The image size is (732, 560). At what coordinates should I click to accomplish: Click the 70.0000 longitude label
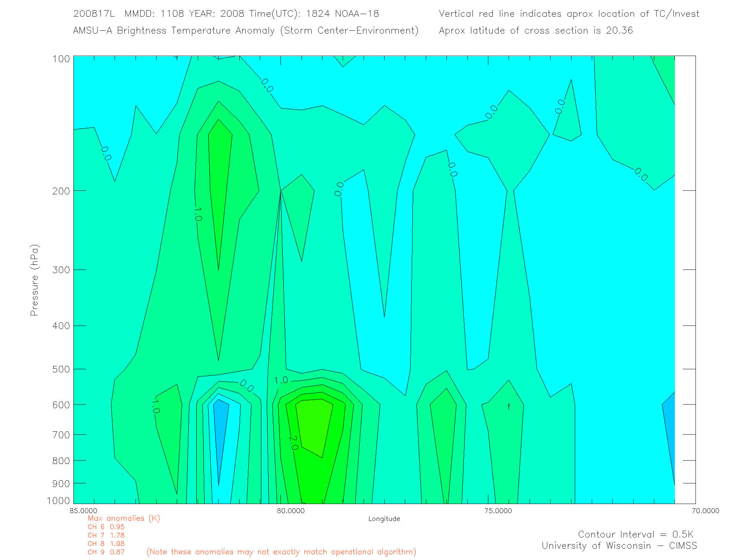coord(705,511)
